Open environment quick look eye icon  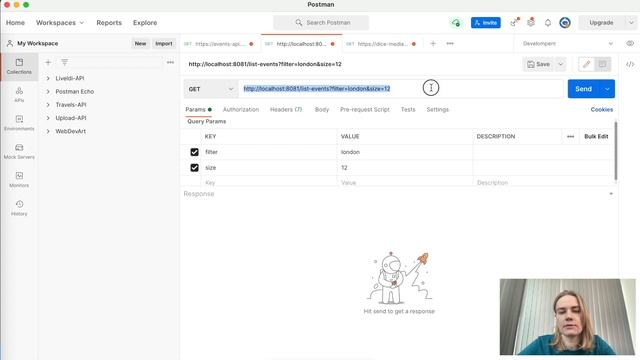630,44
